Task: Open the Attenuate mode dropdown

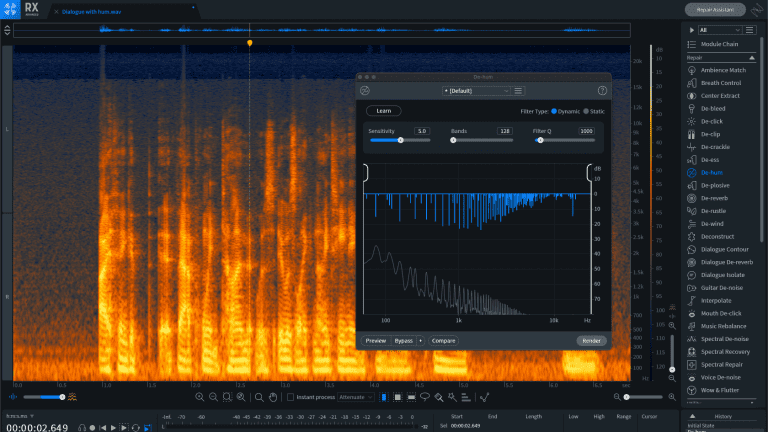Action: (x=356, y=397)
